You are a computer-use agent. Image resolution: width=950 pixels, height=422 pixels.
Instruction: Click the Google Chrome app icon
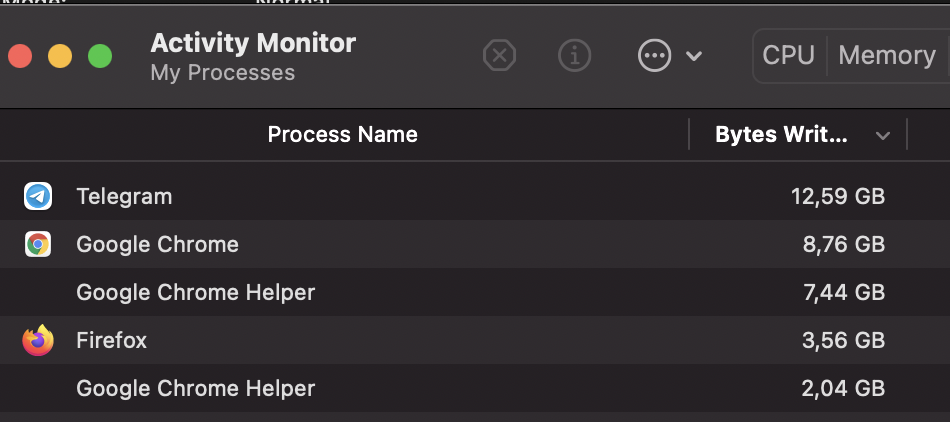[x=38, y=244]
